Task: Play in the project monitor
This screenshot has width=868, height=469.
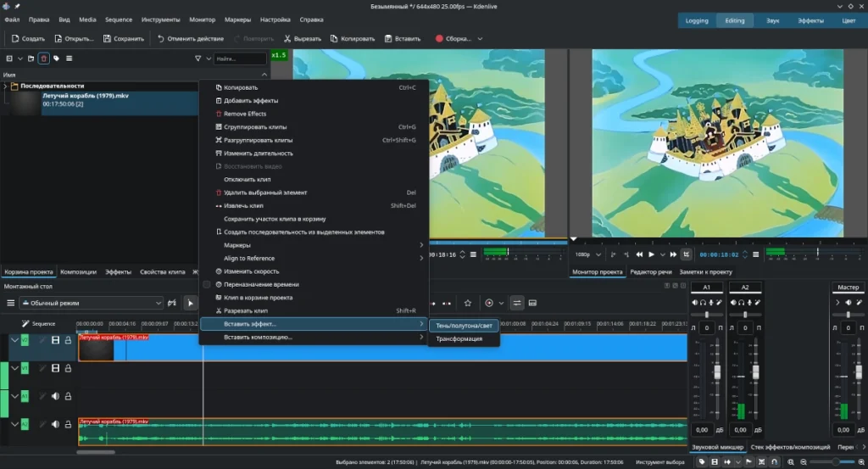Action: tap(652, 254)
